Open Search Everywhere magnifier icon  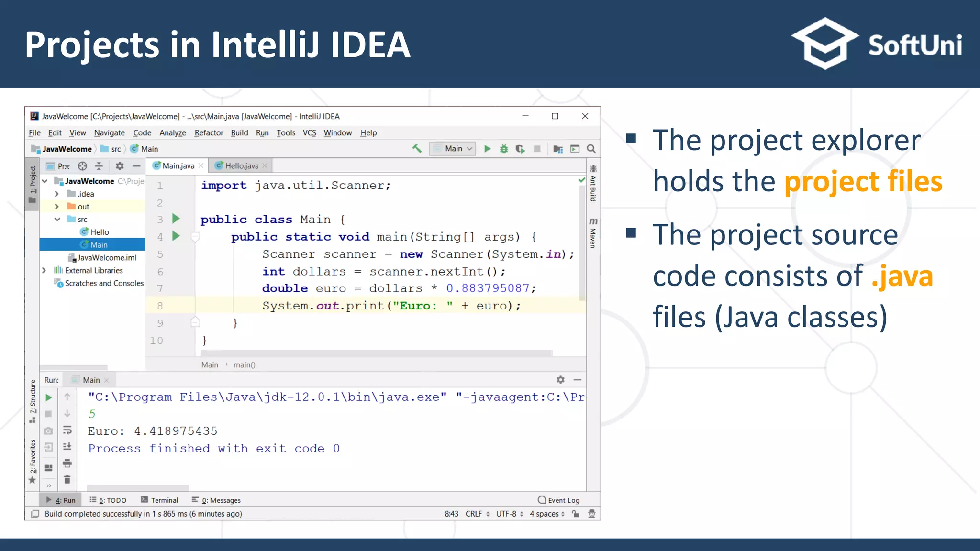pyautogui.click(x=591, y=149)
